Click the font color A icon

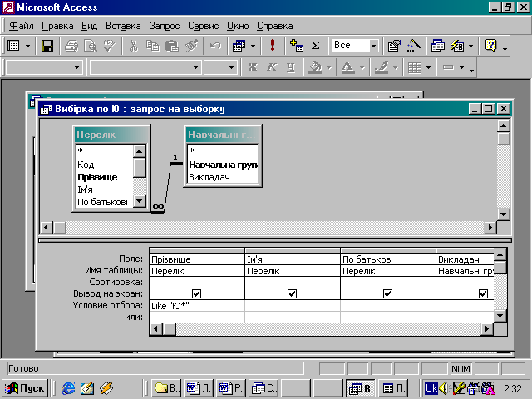click(347, 67)
